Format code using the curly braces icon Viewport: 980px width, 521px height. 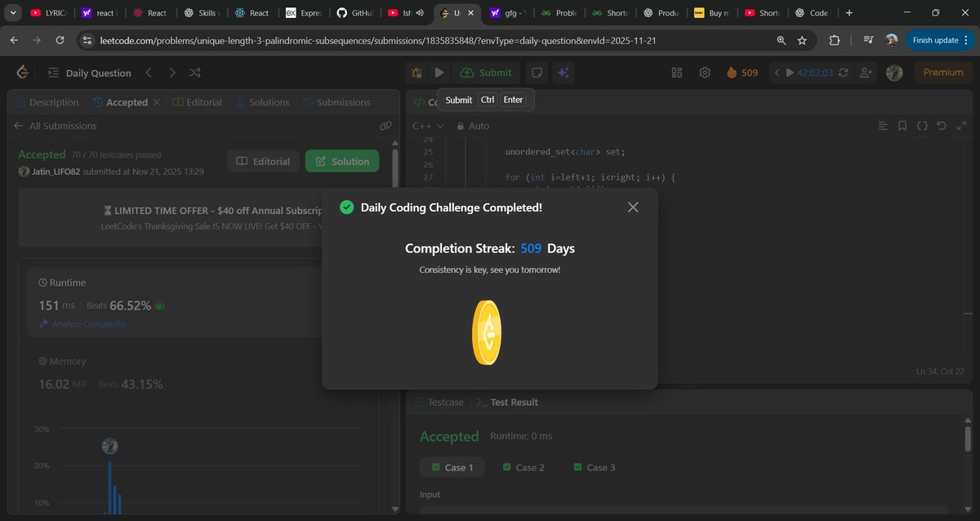(922, 126)
